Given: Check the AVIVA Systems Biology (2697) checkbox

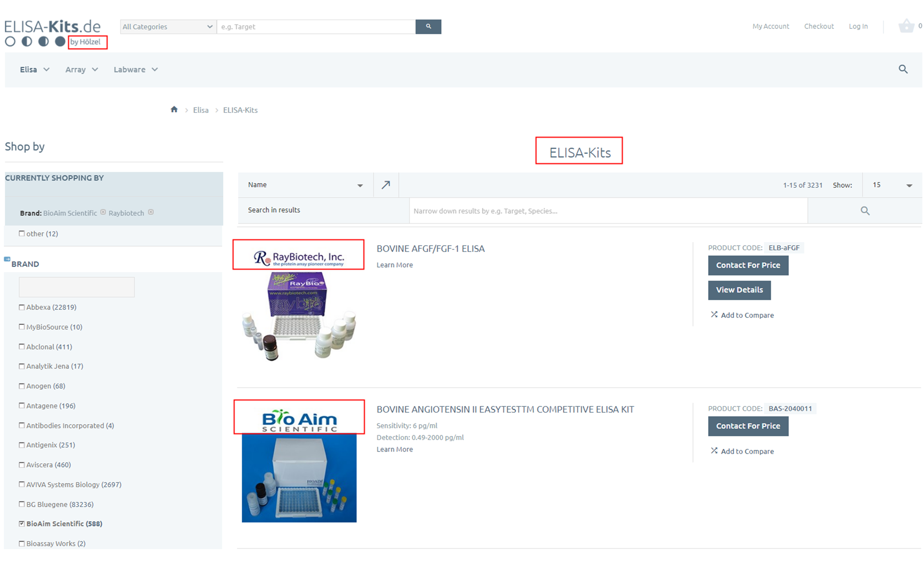Looking at the screenshot, I should click(22, 484).
